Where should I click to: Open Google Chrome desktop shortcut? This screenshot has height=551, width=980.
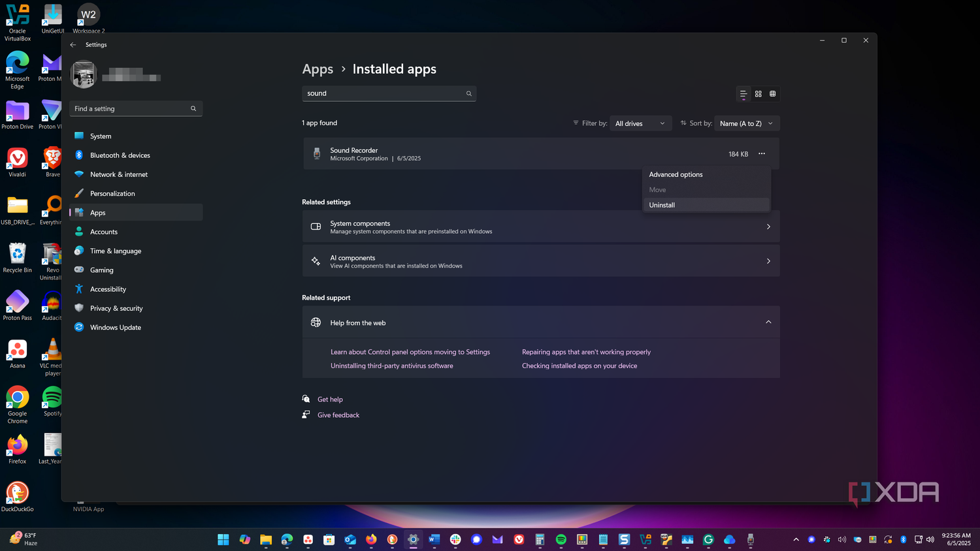18,404
